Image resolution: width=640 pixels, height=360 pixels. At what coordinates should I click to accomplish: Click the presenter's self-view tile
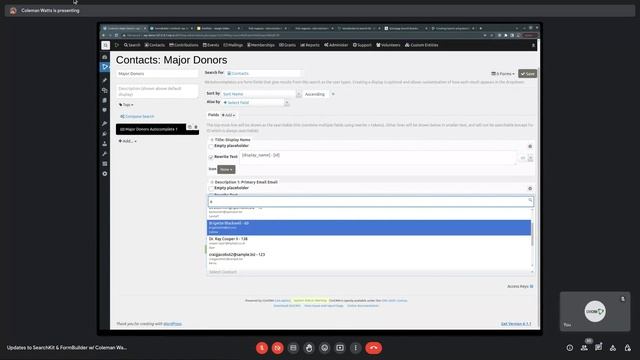click(595, 311)
